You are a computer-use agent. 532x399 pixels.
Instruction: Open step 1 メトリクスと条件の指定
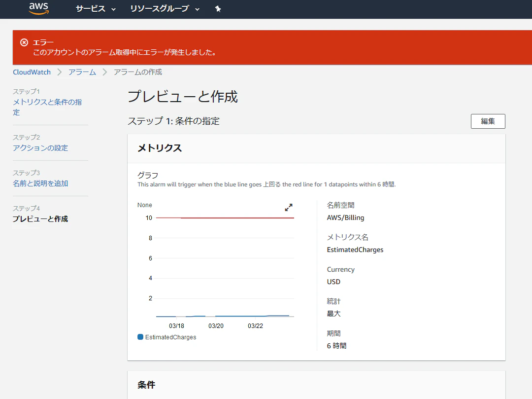pyautogui.click(x=47, y=107)
